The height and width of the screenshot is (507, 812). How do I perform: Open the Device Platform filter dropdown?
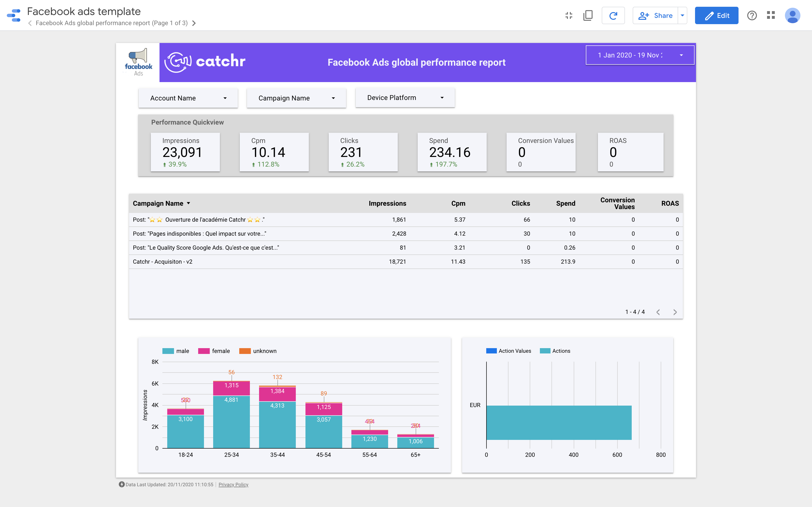pos(405,98)
